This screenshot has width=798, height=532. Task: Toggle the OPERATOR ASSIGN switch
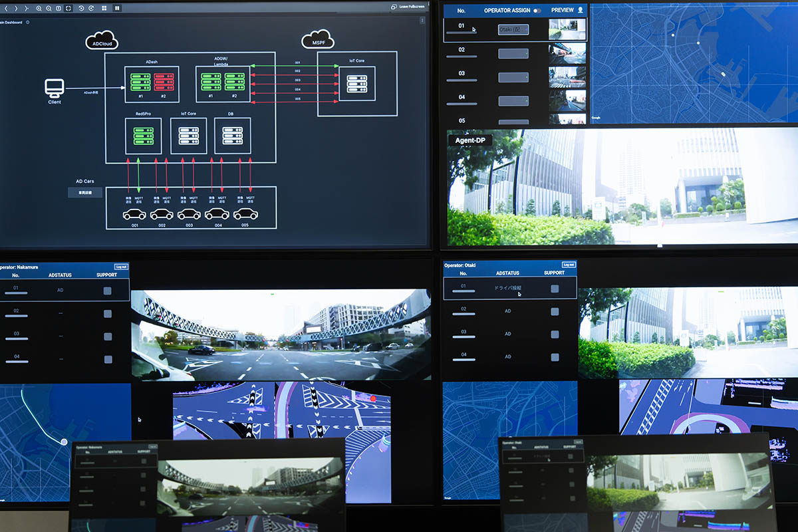(x=537, y=10)
